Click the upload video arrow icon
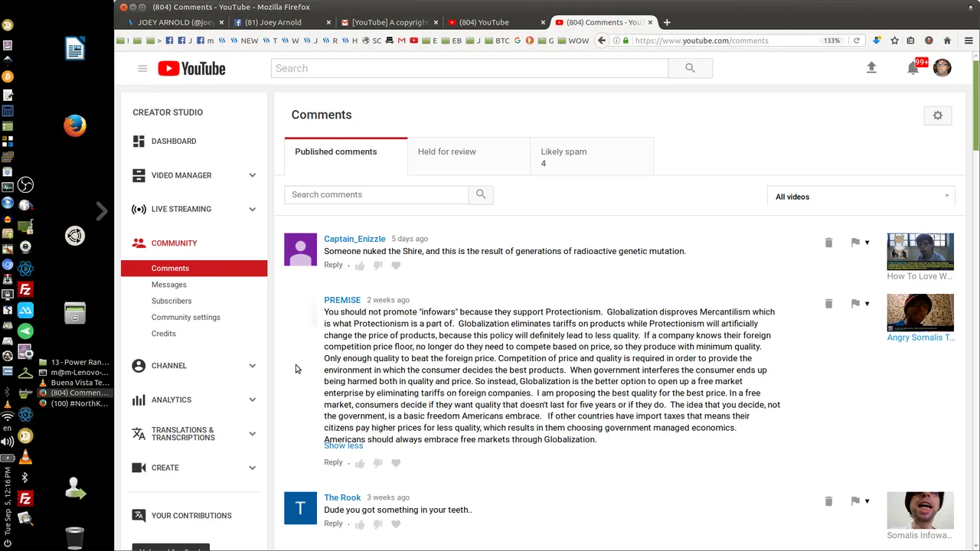The height and width of the screenshot is (551, 980). [871, 68]
